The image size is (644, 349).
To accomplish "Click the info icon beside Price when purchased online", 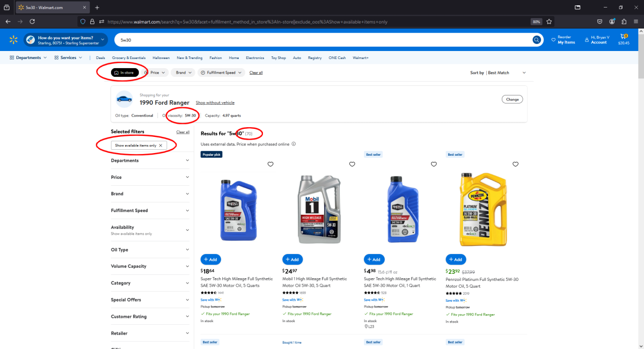I will click(x=294, y=144).
